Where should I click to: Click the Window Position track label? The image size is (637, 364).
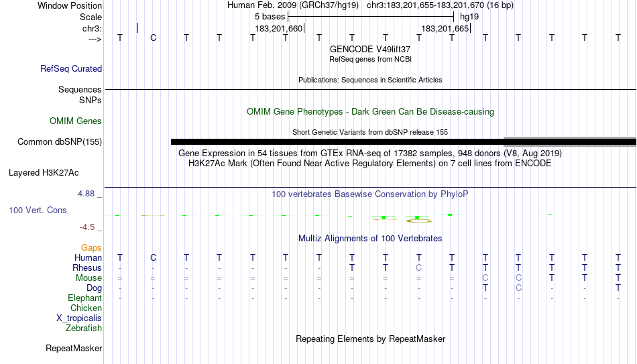click(70, 5)
